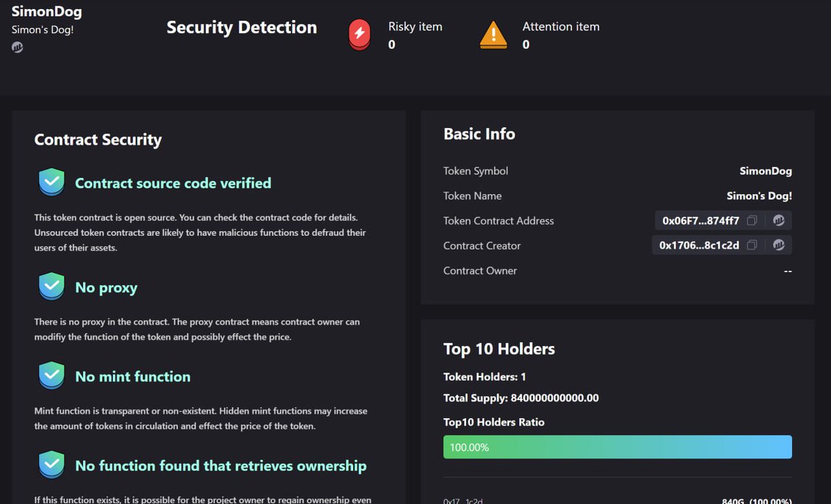
Task: Click the shield icon next to No proxy
Action: click(51, 287)
